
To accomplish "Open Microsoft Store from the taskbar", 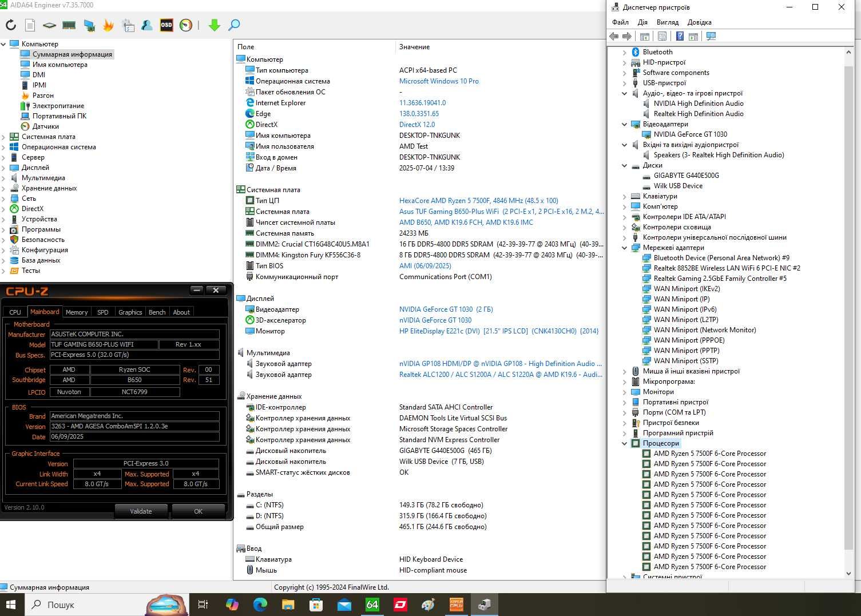I will click(316, 605).
